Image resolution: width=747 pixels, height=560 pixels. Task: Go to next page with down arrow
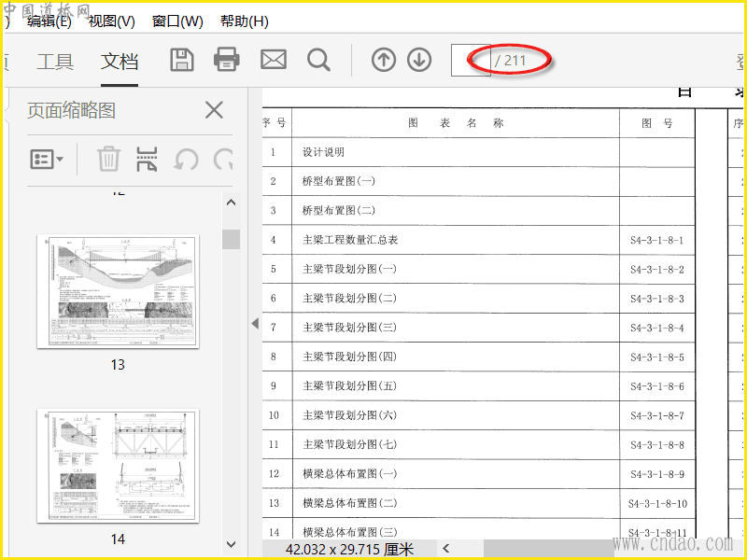tap(419, 61)
